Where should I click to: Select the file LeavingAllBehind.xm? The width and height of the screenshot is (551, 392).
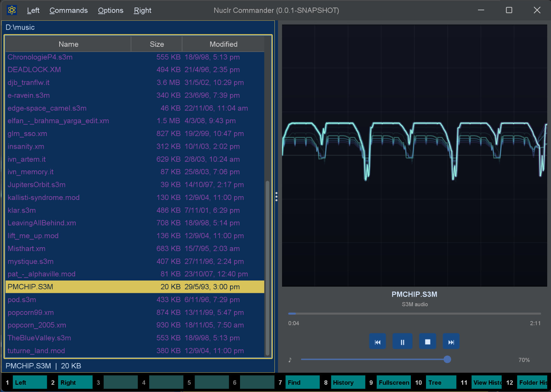point(135,223)
